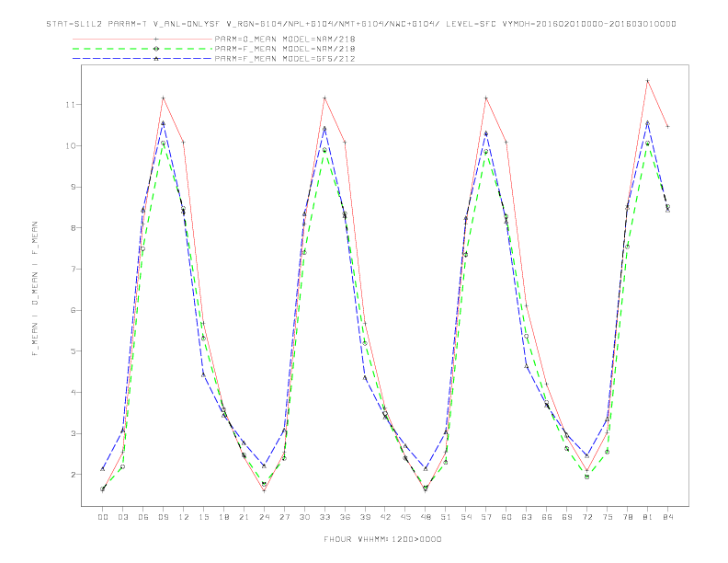Click x-axis forecast hour label 84
This screenshot has height=563, width=728.
(667, 517)
